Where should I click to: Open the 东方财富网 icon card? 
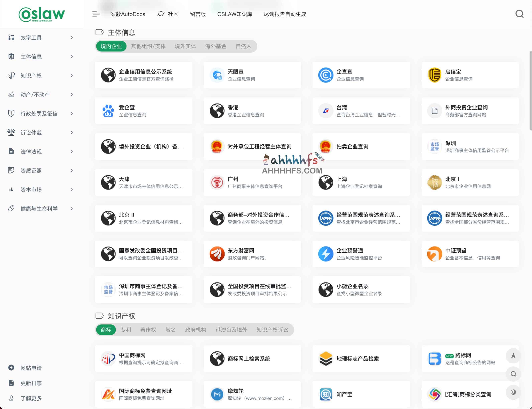[x=252, y=254]
